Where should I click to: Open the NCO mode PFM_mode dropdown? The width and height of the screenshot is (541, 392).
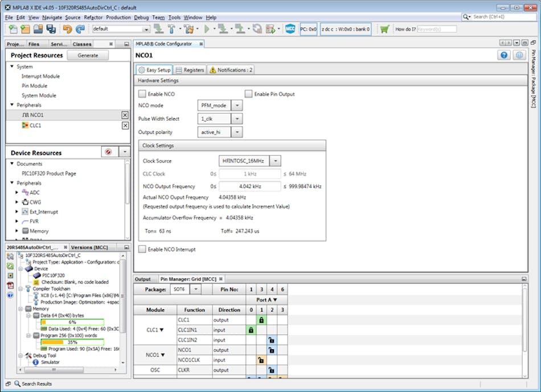pos(237,105)
